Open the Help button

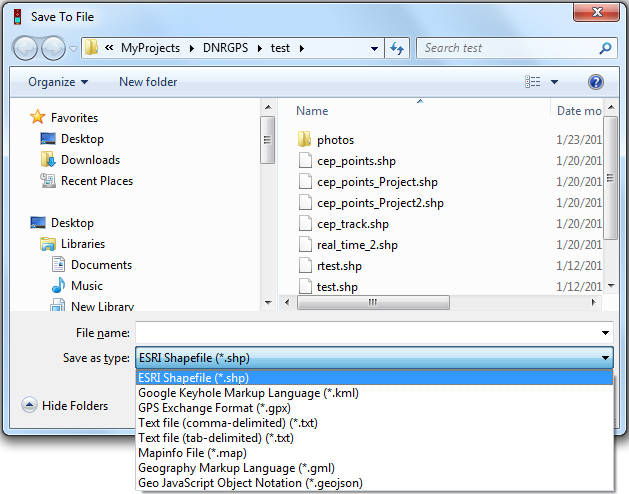point(596,82)
